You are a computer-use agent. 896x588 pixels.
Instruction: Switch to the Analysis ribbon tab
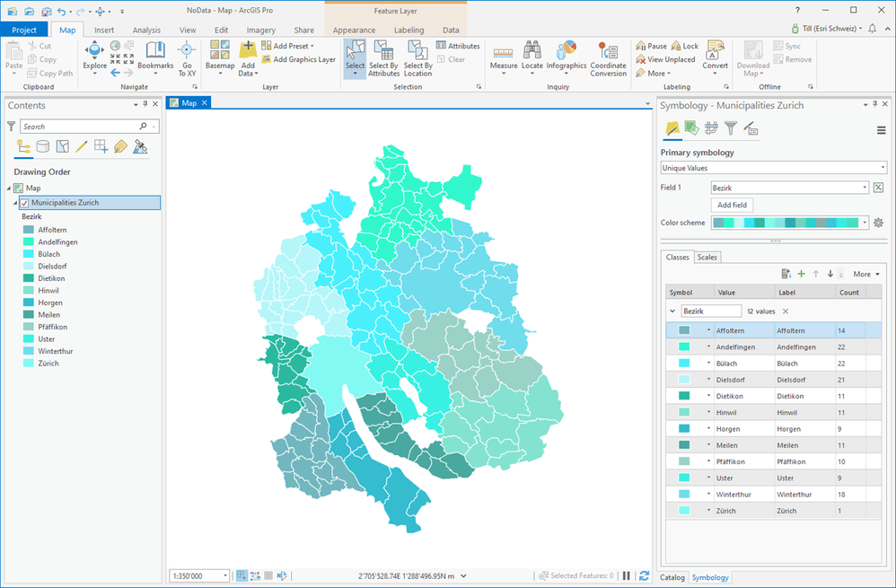147,30
